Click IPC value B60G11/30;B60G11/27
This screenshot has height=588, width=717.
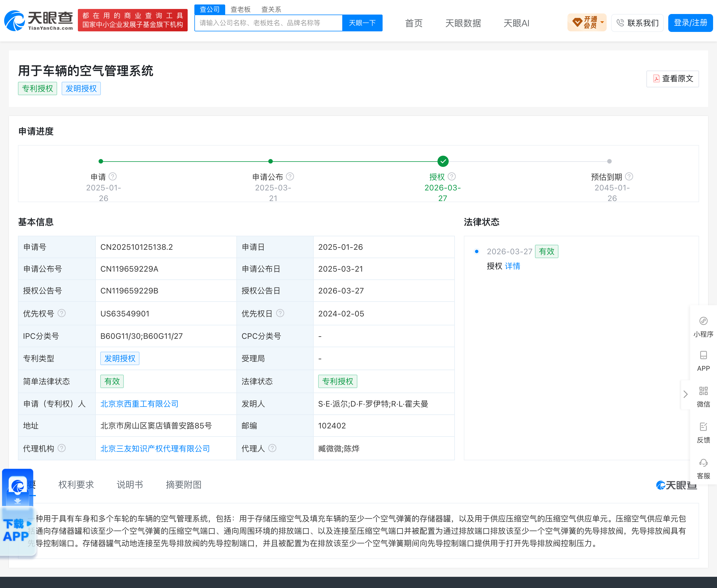click(x=141, y=336)
